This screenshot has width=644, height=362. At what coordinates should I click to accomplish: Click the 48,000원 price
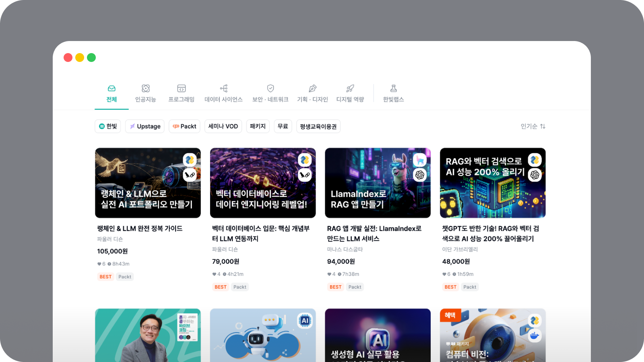pyautogui.click(x=456, y=261)
